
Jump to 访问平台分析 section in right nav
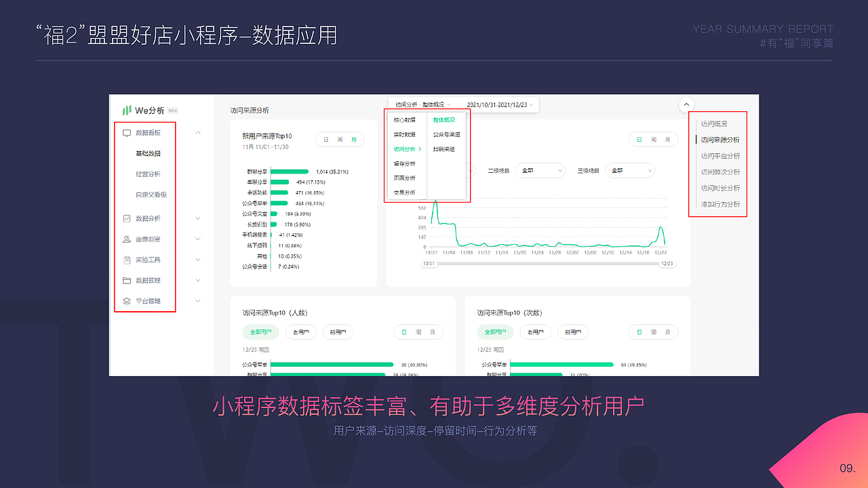point(720,156)
